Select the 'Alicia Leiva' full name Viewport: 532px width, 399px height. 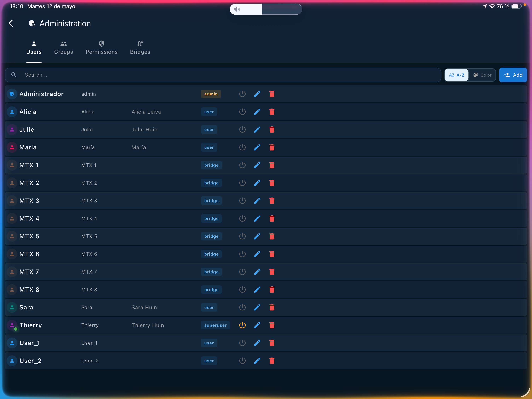[146, 112]
